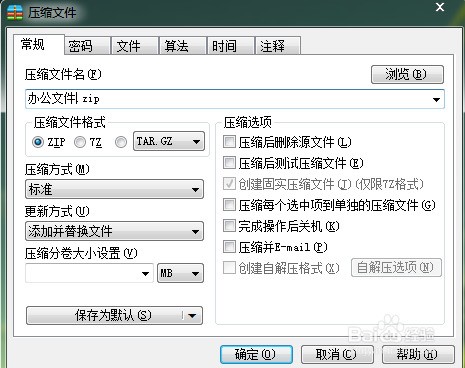
Task: Choose the 7Z format radio button
Action: coord(80,142)
